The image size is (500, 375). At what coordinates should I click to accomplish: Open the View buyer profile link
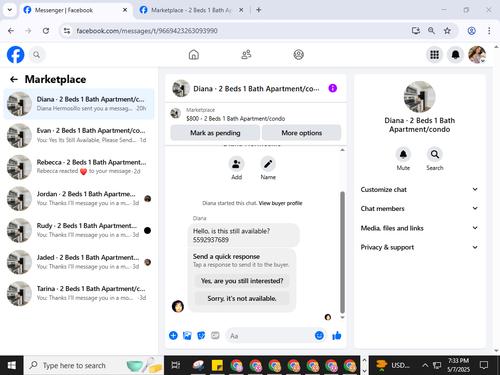[x=280, y=203]
